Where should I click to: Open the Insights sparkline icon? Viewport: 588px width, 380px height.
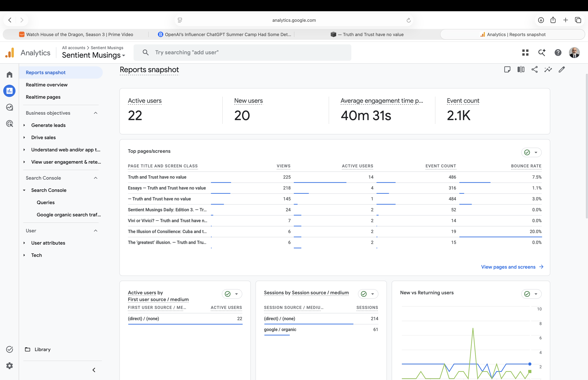548,70
